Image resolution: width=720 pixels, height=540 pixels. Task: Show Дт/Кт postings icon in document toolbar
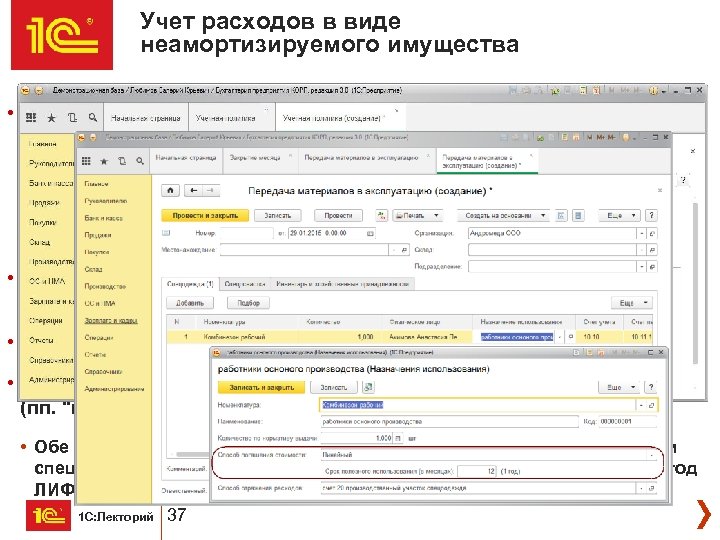382,215
